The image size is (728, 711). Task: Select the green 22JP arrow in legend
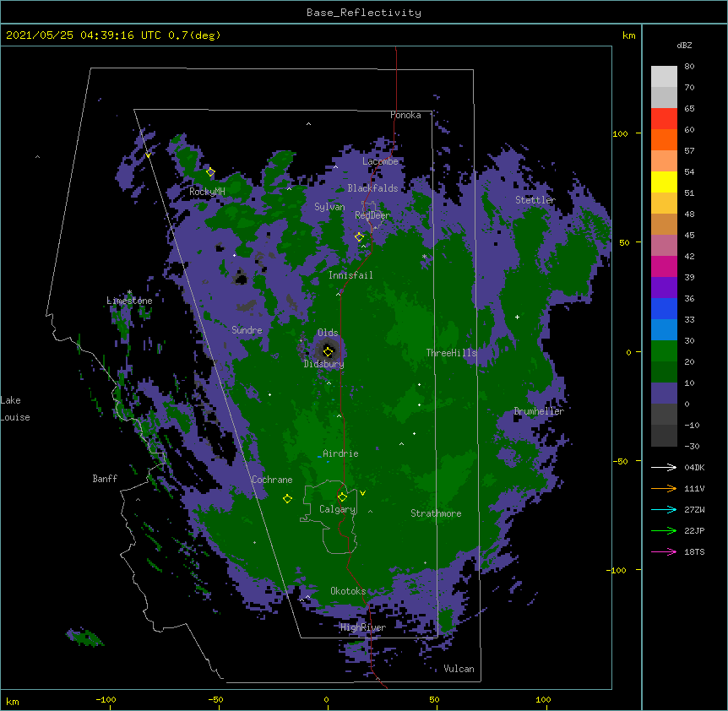pos(664,530)
